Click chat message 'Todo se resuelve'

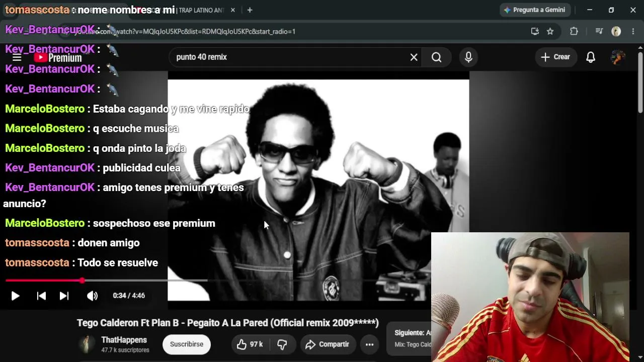click(x=118, y=263)
